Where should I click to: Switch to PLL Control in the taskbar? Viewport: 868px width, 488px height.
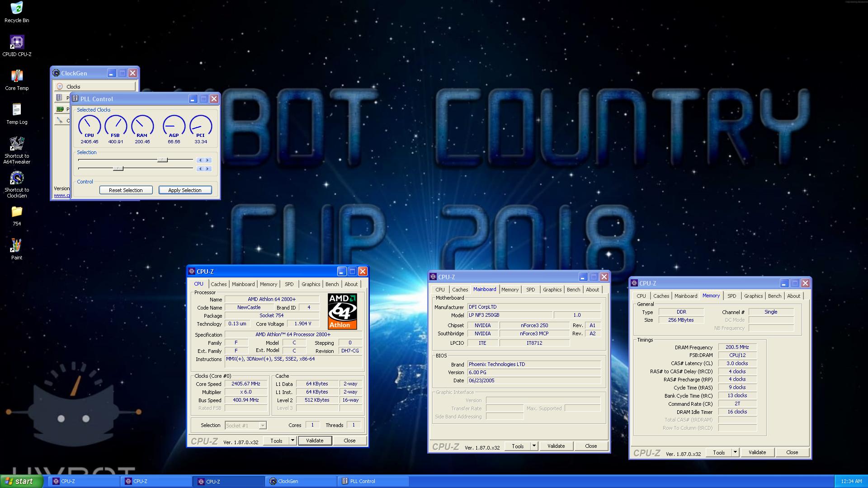click(x=373, y=481)
